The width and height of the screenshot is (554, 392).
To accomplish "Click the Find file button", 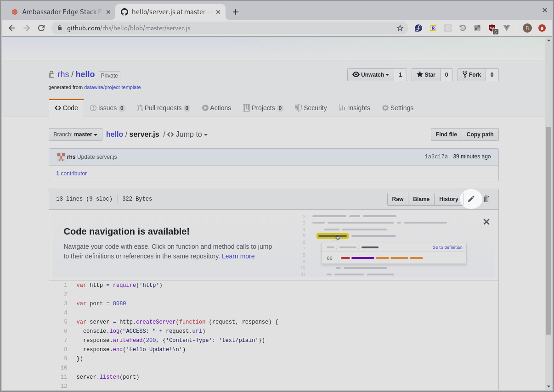I will [446, 134].
